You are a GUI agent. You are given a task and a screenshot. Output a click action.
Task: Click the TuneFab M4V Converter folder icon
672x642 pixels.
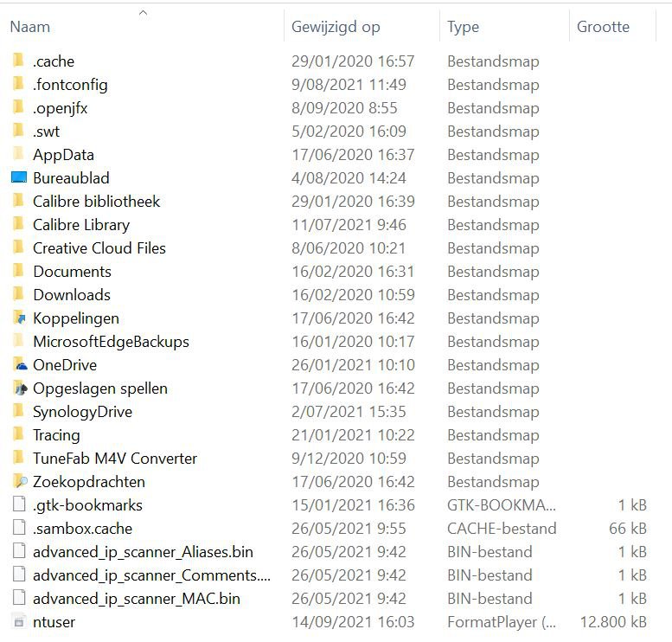[x=18, y=458]
